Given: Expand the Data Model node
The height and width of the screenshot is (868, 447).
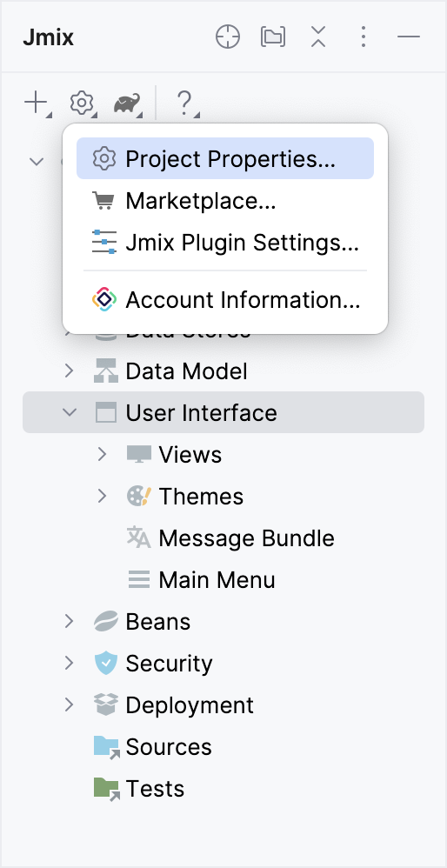Looking at the screenshot, I should 69,371.
